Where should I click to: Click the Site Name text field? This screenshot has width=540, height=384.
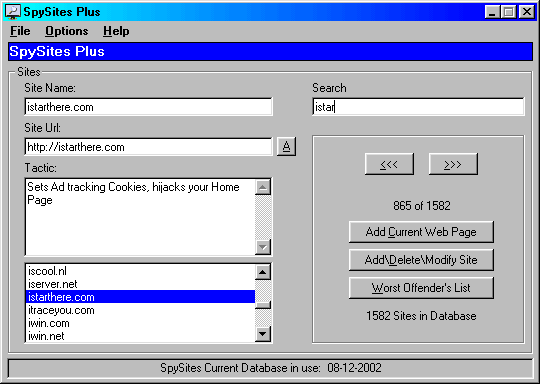click(x=148, y=107)
